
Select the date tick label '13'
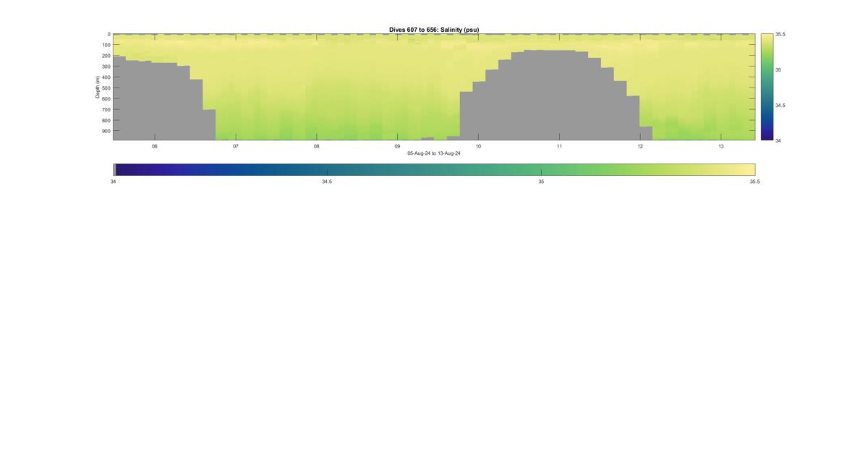721,146
